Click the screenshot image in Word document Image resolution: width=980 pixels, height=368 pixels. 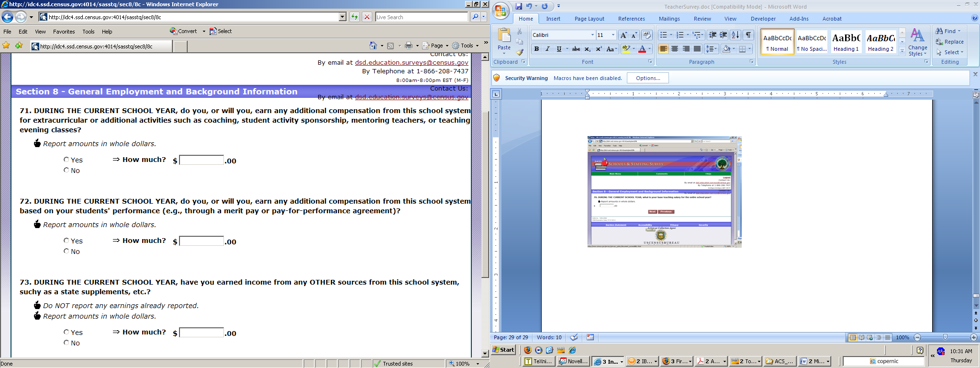(664, 192)
